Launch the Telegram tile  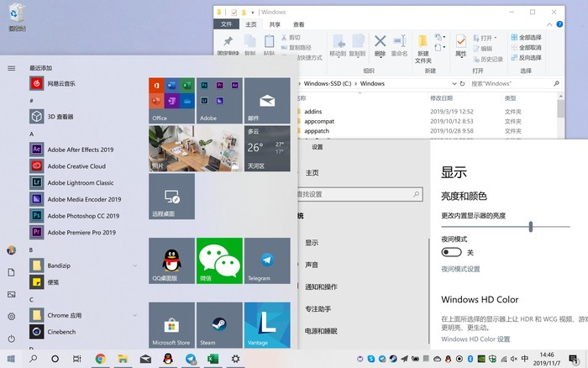click(267, 260)
